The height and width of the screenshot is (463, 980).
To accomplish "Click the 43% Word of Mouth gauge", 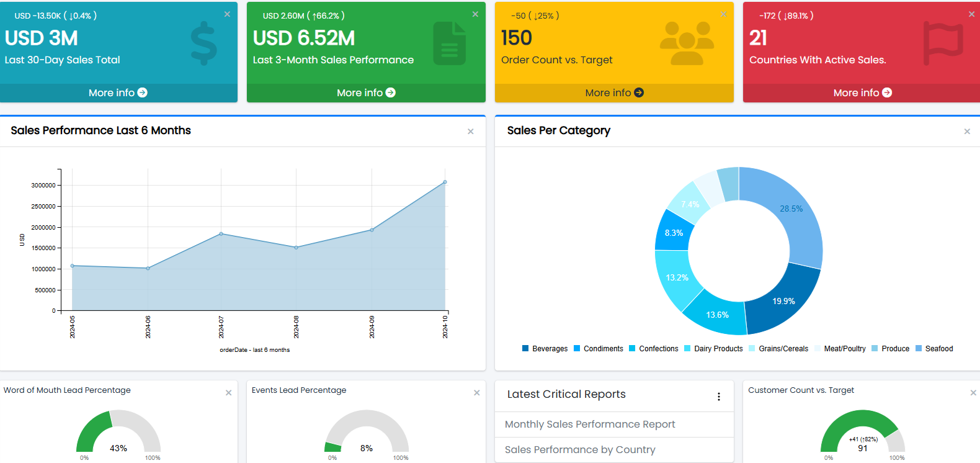I will (118, 431).
